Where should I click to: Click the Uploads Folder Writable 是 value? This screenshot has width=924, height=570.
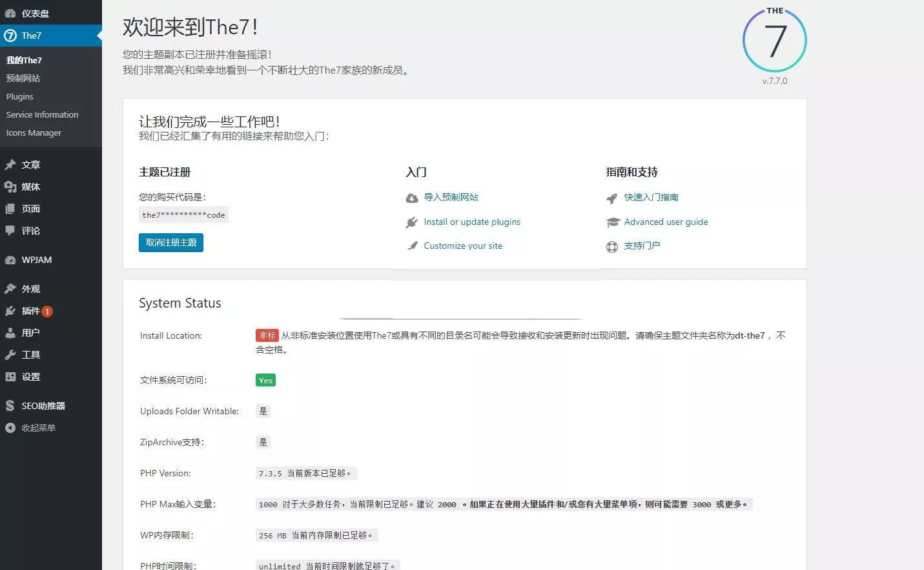263,411
